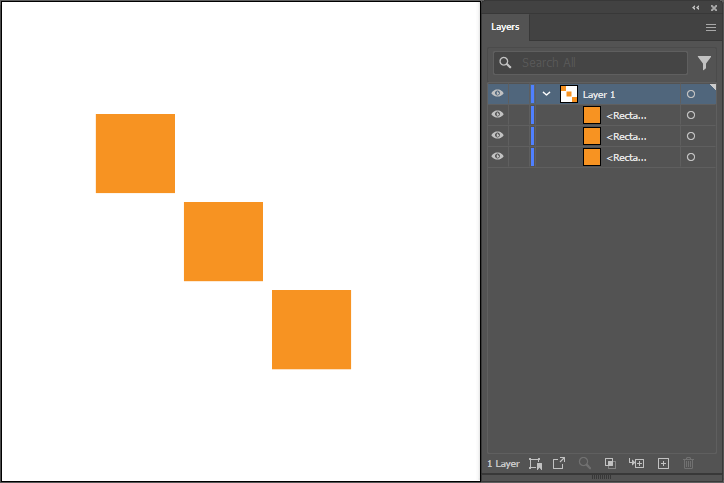The height and width of the screenshot is (483, 724).
Task: Click the Delete Selection trash icon
Action: coord(688,463)
